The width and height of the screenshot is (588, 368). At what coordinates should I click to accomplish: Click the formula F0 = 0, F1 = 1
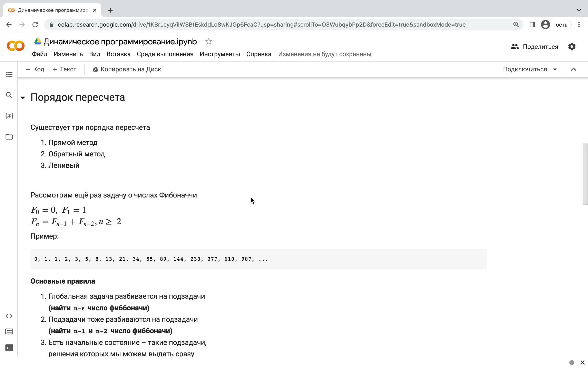[58, 210]
